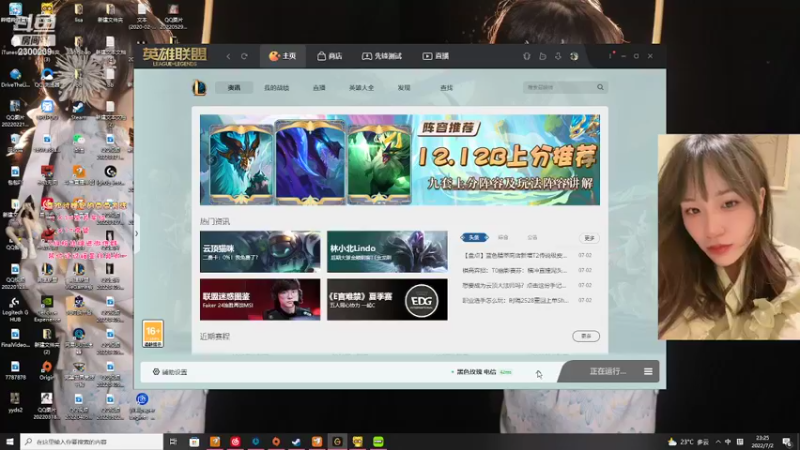Click the League of Legends round logo
The height and width of the screenshot is (450, 800).
click(199, 88)
